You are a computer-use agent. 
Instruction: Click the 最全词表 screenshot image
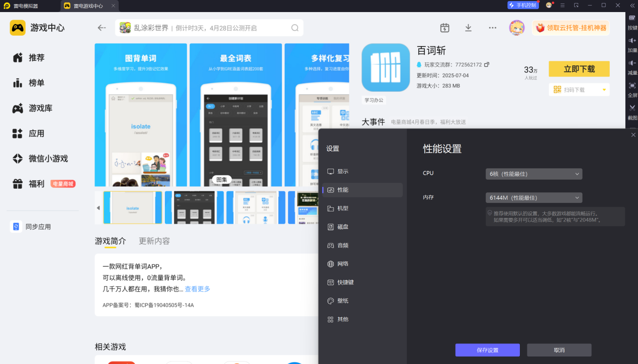[236, 115]
